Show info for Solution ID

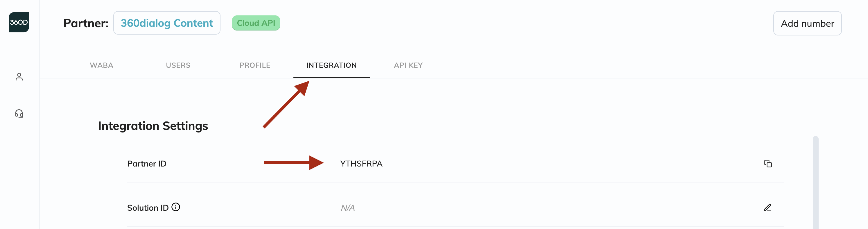point(175,207)
